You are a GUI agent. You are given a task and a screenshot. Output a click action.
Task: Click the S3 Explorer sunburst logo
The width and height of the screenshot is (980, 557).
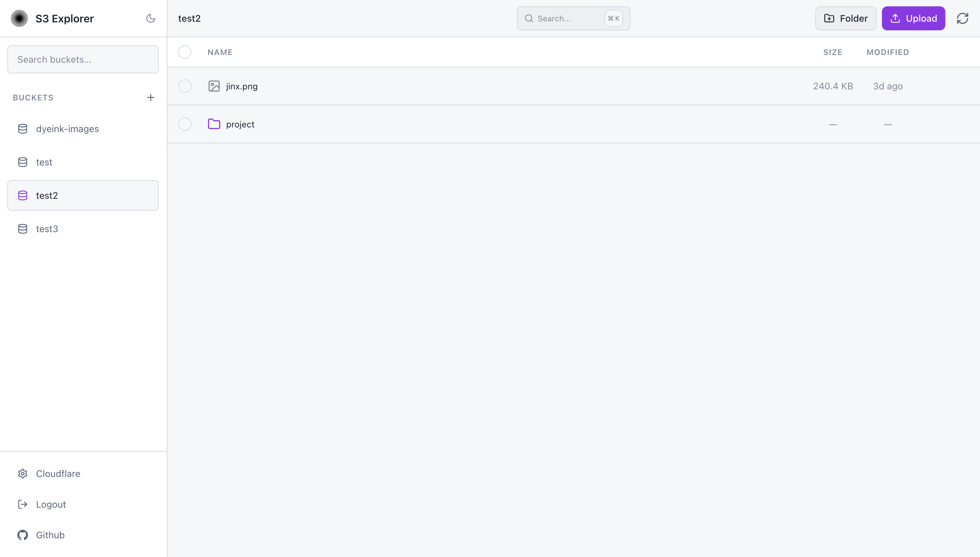point(19,18)
